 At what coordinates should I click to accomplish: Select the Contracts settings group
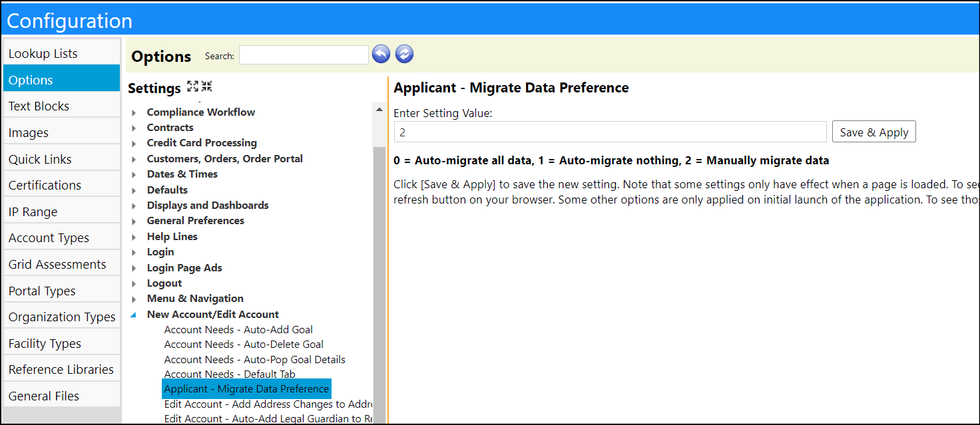tap(170, 127)
